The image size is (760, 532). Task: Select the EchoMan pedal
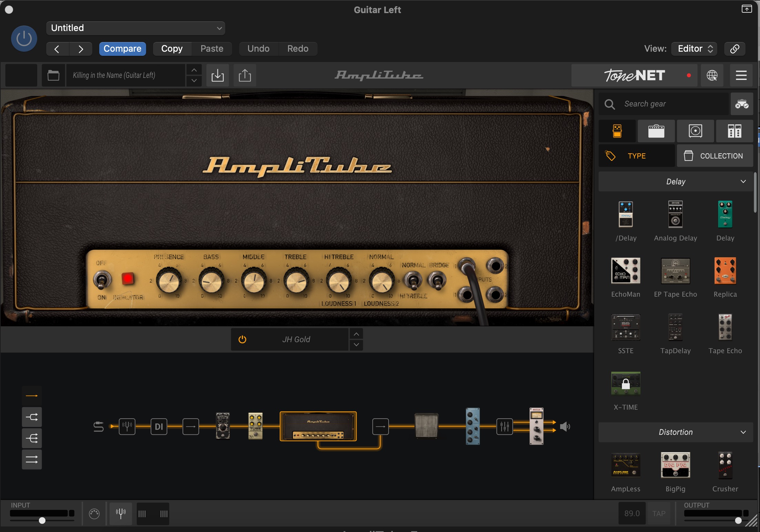pyautogui.click(x=626, y=271)
